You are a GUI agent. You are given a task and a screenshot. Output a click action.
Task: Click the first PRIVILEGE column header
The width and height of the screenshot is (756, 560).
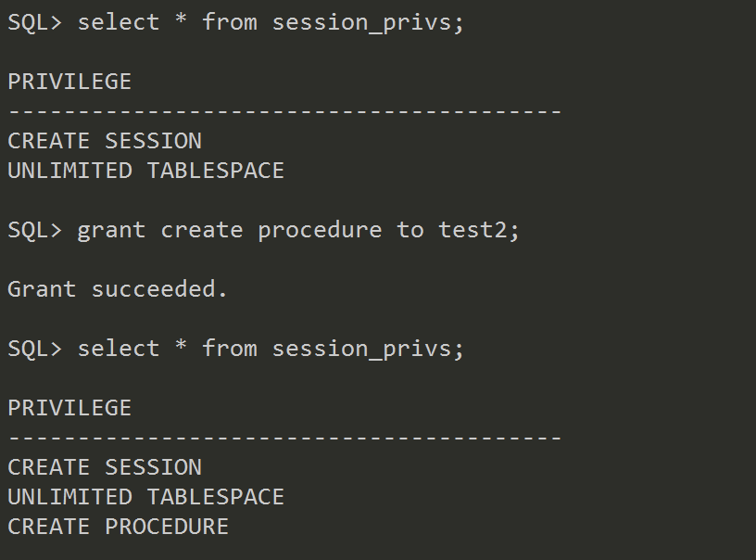[69, 82]
